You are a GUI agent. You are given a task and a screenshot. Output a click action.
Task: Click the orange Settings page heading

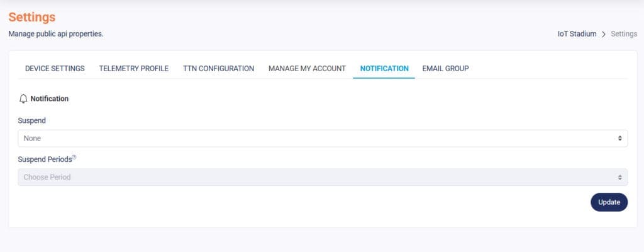coord(32,17)
